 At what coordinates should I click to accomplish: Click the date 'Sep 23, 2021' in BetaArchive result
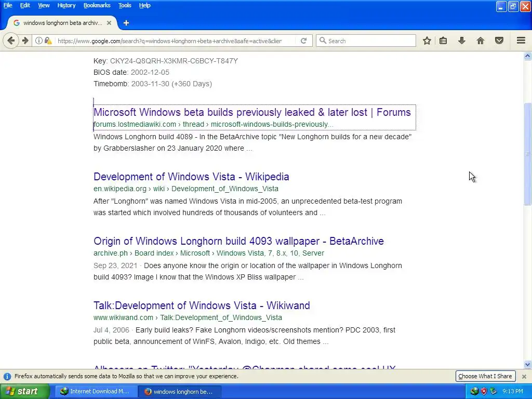[115, 265]
